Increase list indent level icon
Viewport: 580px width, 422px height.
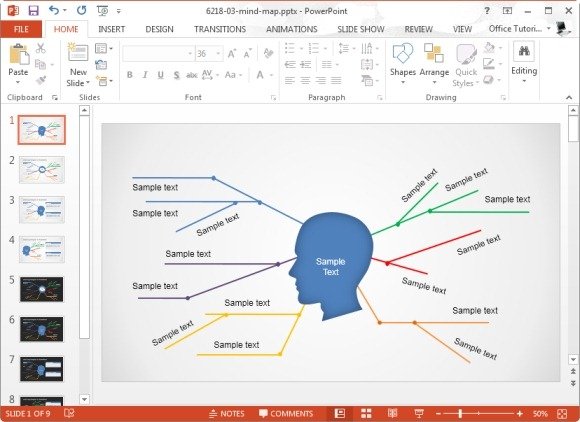pos(306,65)
